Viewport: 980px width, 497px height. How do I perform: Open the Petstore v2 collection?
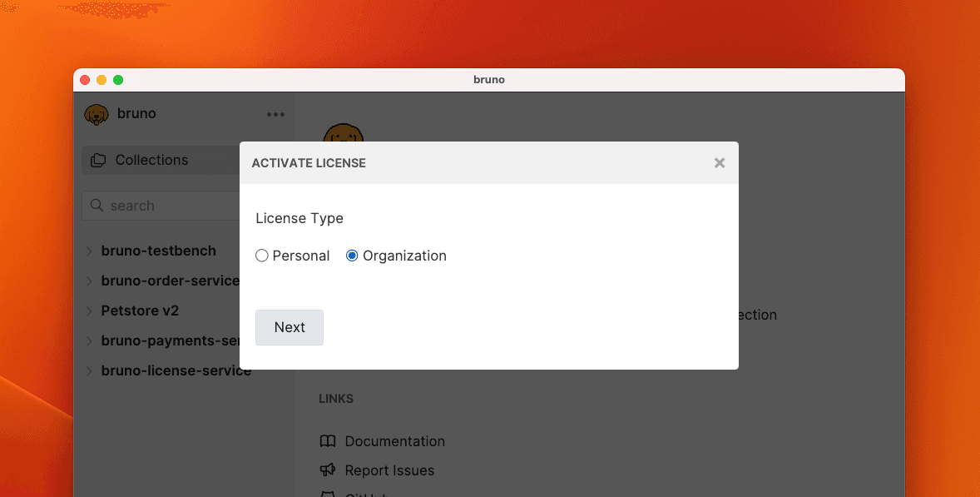pyautogui.click(x=140, y=311)
